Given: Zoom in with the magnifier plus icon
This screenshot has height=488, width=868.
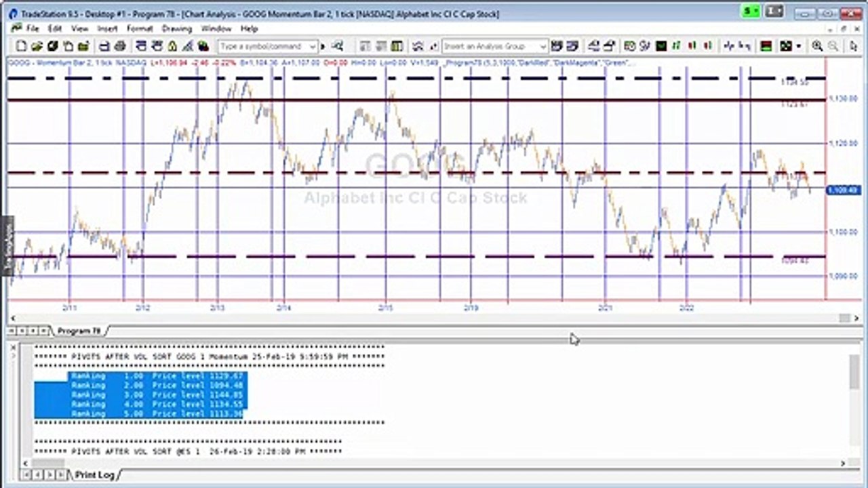Looking at the screenshot, I should point(817,46).
